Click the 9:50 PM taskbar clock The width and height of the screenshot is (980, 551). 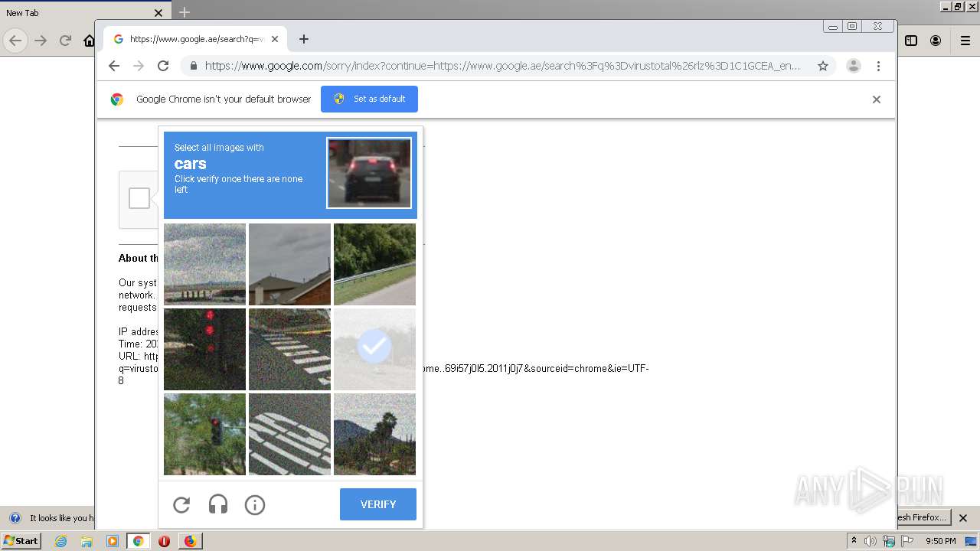pyautogui.click(x=941, y=541)
